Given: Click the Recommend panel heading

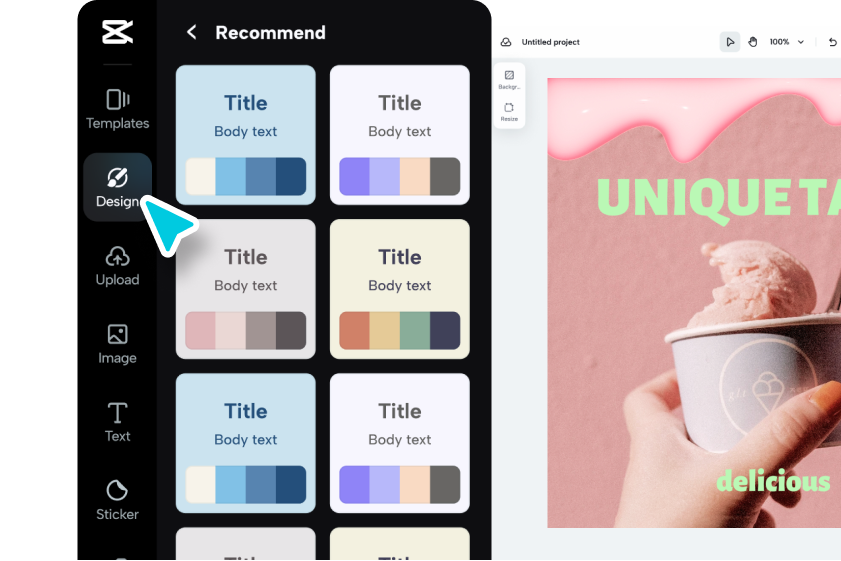Looking at the screenshot, I should 270,32.
